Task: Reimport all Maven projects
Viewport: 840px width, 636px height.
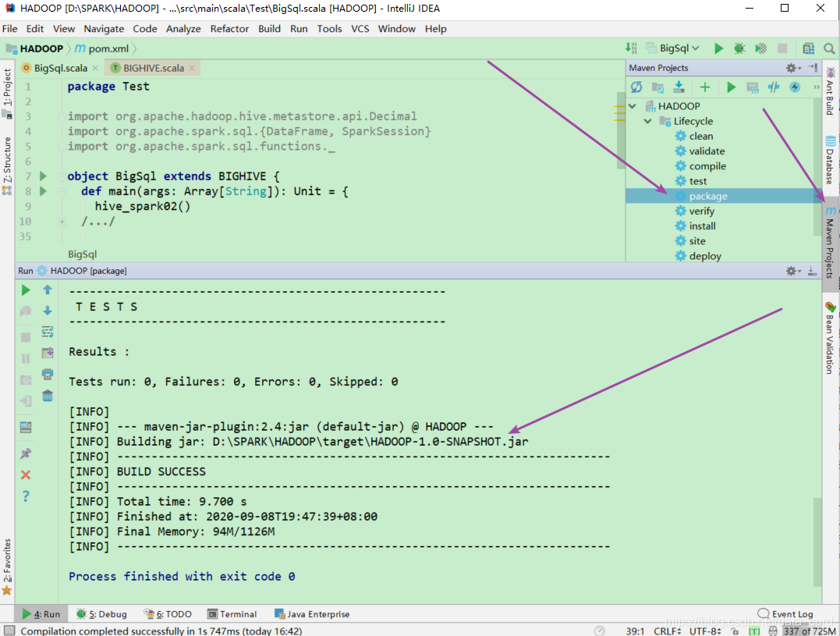Action: [636, 87]
